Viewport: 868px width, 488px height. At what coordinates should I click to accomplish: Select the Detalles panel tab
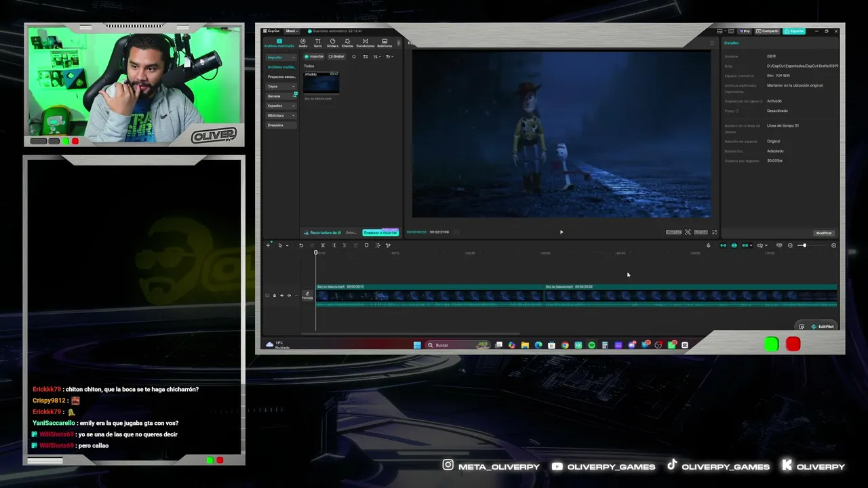[x=732, y=43]
